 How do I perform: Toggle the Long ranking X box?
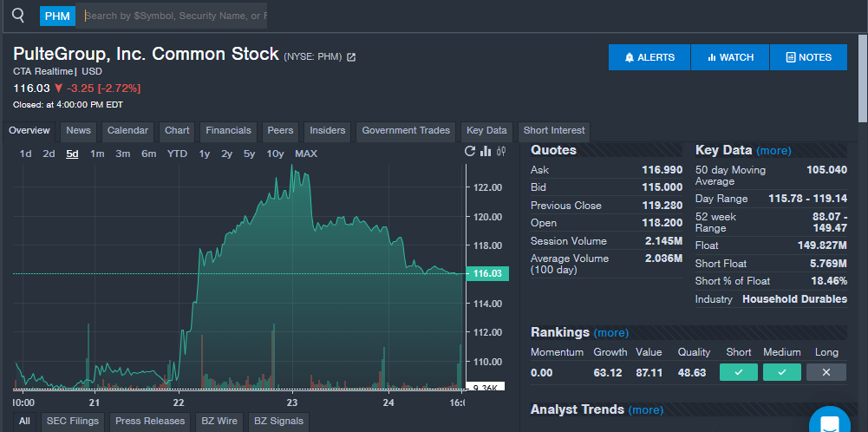[x=826, y=372]
